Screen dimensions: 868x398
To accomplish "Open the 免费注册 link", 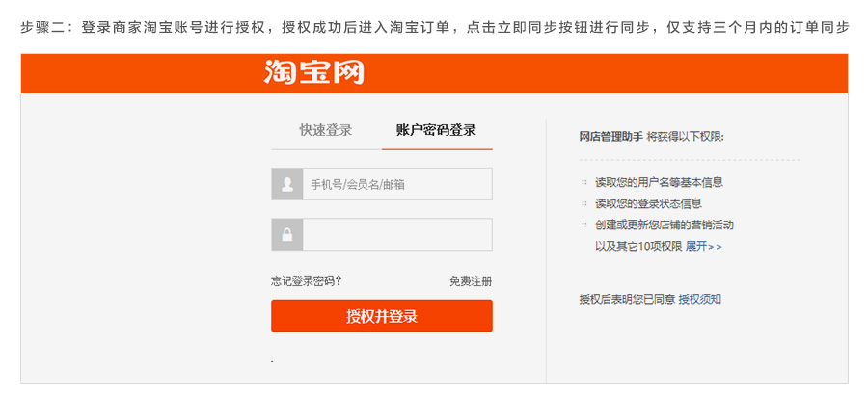I will (x=471, y=281).
